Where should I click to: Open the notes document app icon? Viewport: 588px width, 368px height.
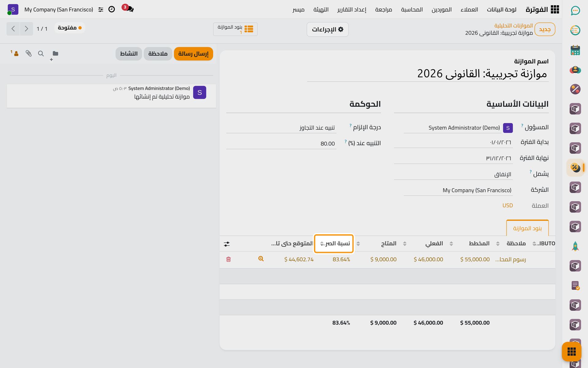575,286
